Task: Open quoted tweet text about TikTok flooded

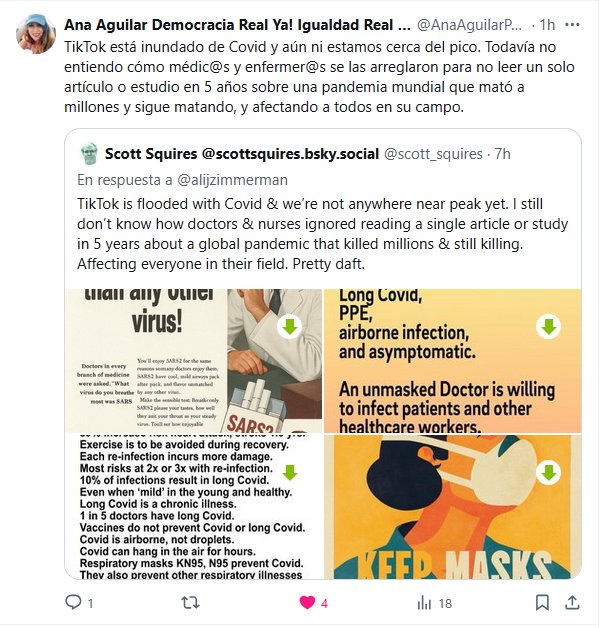Action: pyautogui.click(x=323, y=234)
